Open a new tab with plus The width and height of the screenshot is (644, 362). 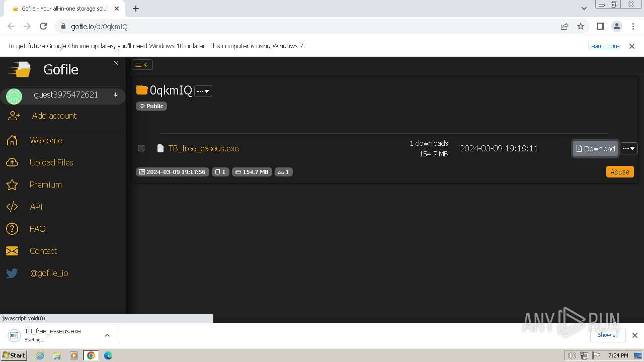click(x=136, y=9)
